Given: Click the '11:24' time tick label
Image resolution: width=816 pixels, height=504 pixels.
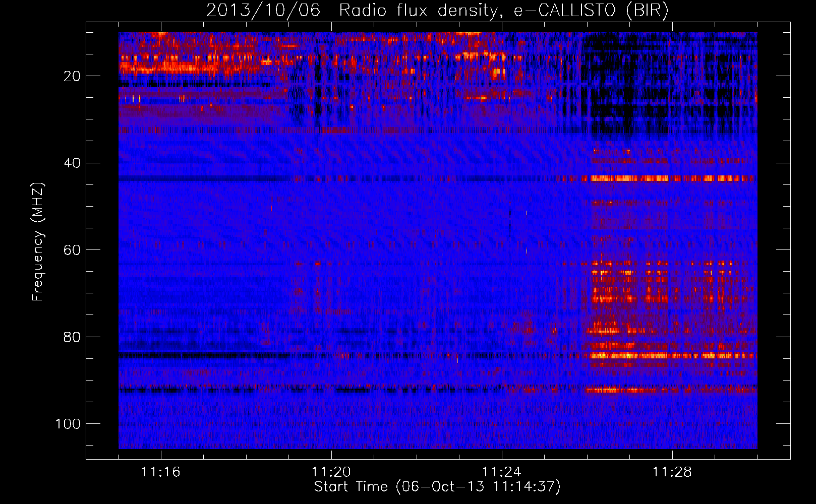Looking at the screenshot, I should pos(502,472).
